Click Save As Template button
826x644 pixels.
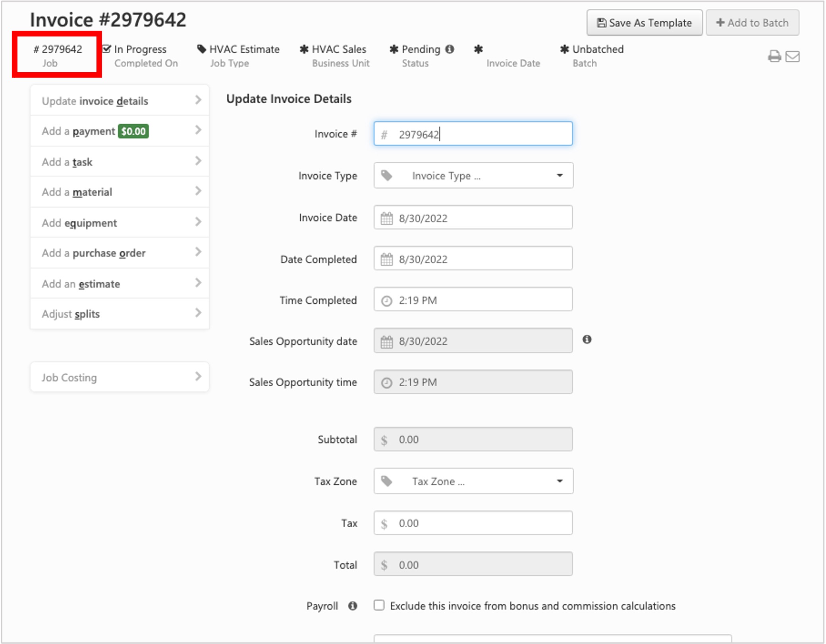(x=644, y=23)
